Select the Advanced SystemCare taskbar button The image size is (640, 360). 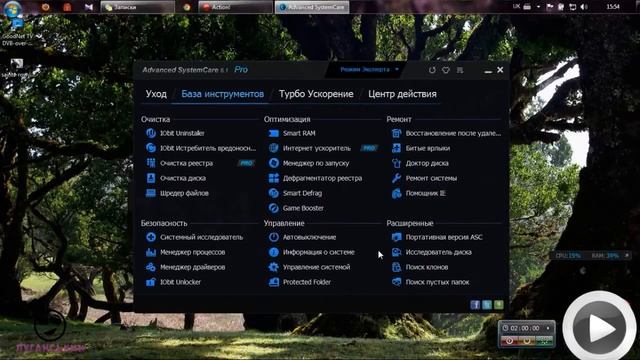(x=312, y=7)
